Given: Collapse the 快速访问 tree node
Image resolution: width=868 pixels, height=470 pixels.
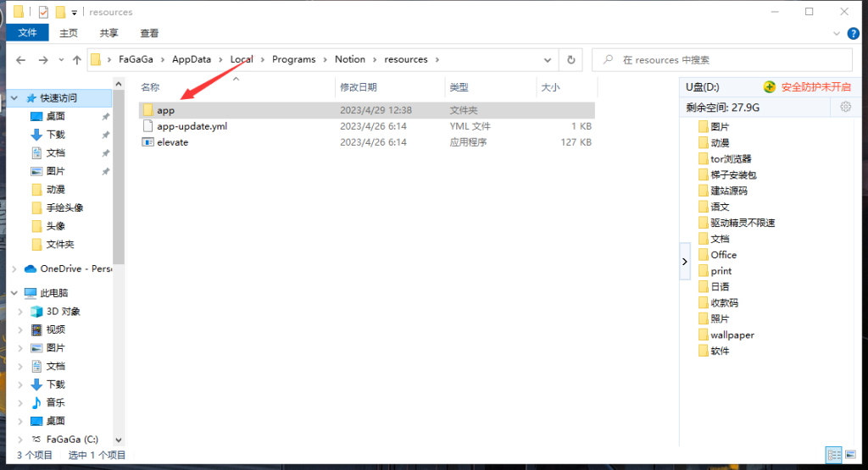Looking at the screenshot, I should coord(14,98).
